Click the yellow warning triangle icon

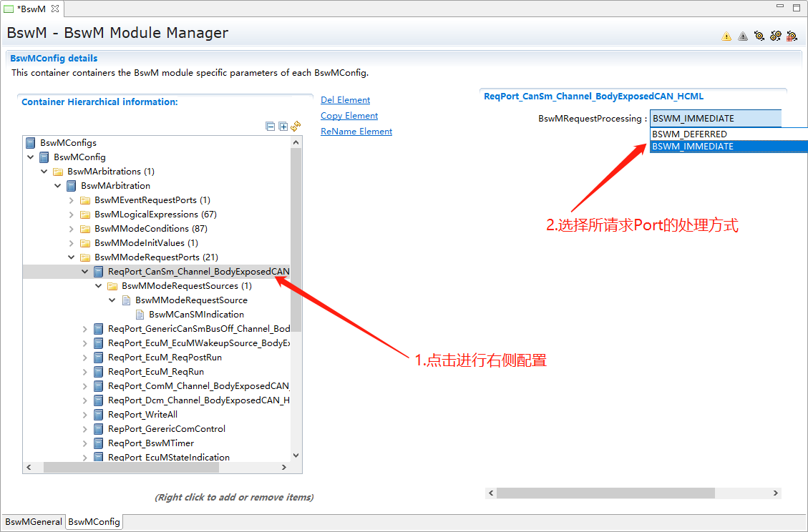[726, 36]
